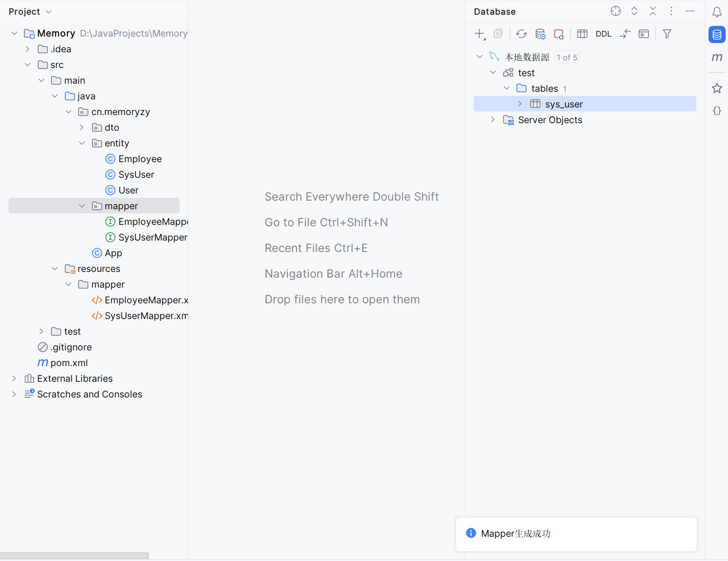Open Data Source Properties icon
Screen dimensions: 728x561
[540, 34]
